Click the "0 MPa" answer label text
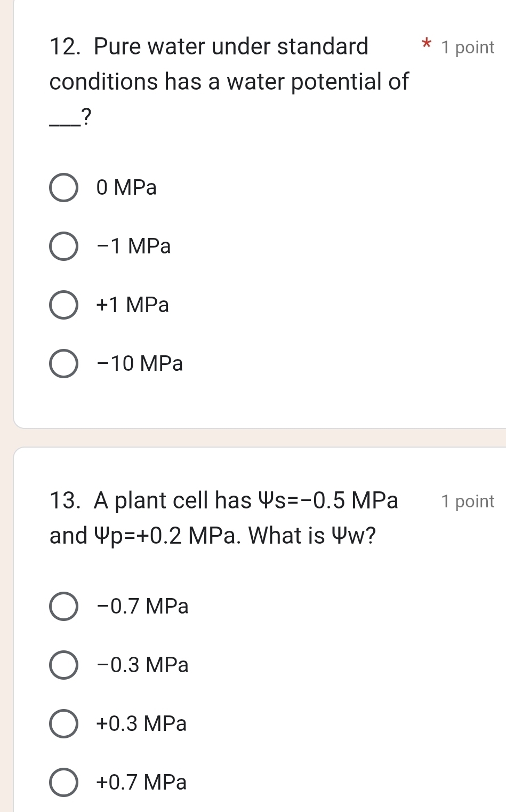The width and height of the screenshot is (506, 812). [126, 188]
